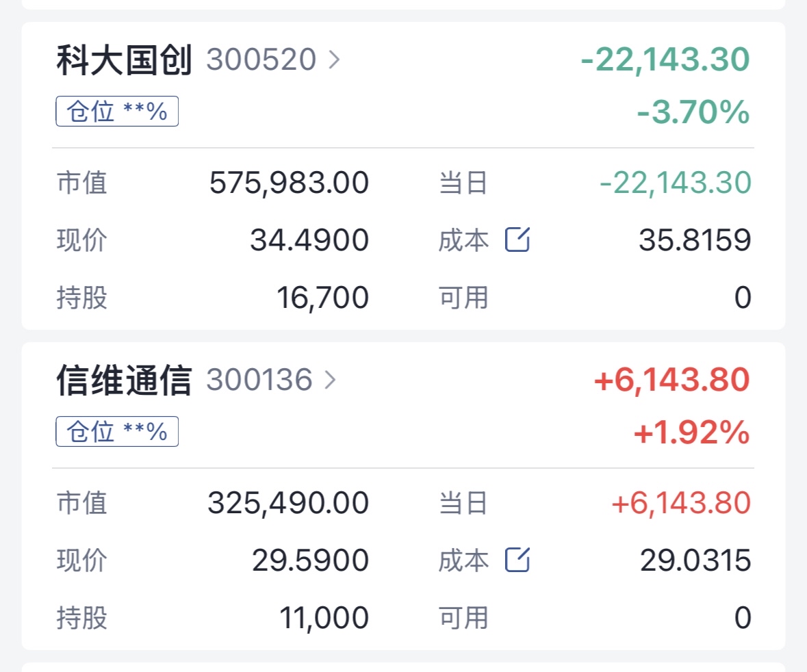Tap stock code 300136

point(259,380)
